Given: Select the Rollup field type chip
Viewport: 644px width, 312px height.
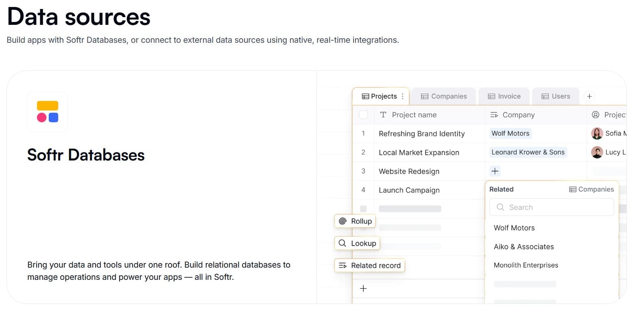Looking at the screenshot, I should point(355,221).
